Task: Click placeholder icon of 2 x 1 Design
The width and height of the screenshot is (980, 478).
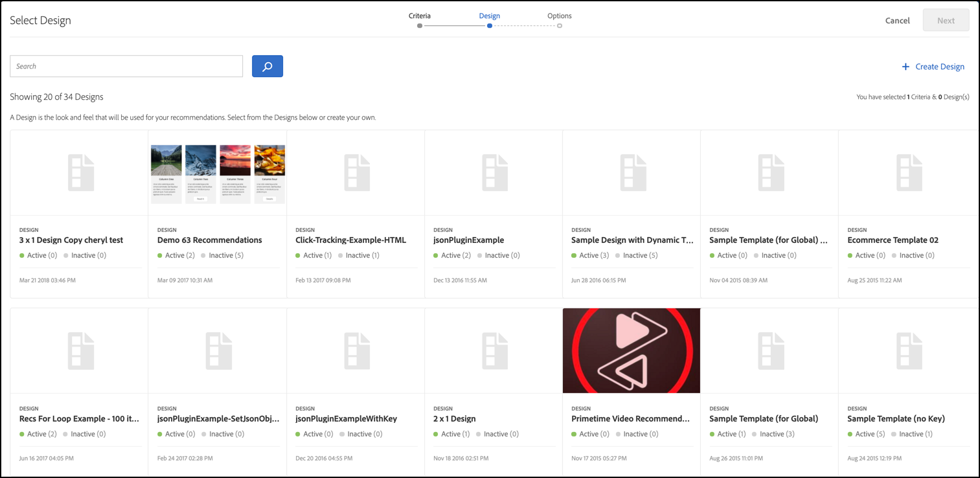Action: point(495,351)
